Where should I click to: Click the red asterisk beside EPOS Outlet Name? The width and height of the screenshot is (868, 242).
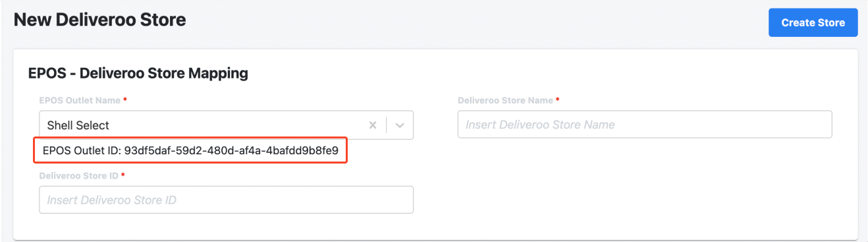point(125,100)
